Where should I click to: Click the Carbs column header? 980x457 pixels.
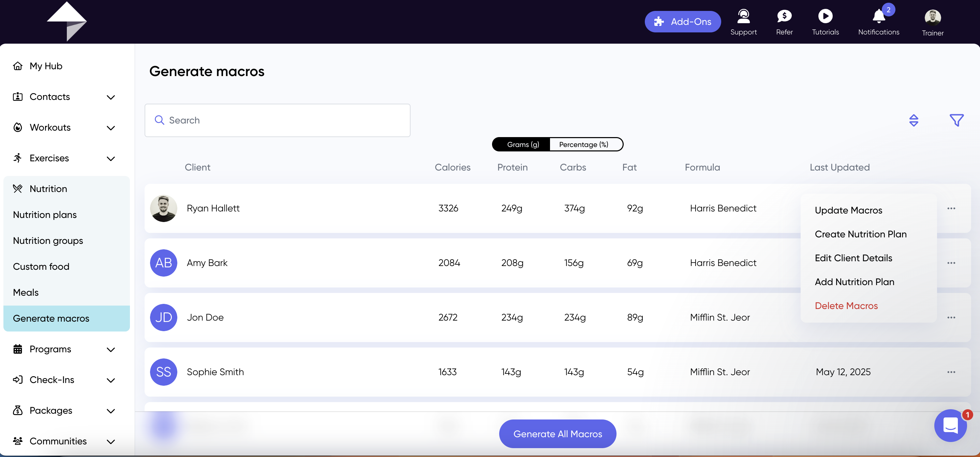click(x=573, y=167)
